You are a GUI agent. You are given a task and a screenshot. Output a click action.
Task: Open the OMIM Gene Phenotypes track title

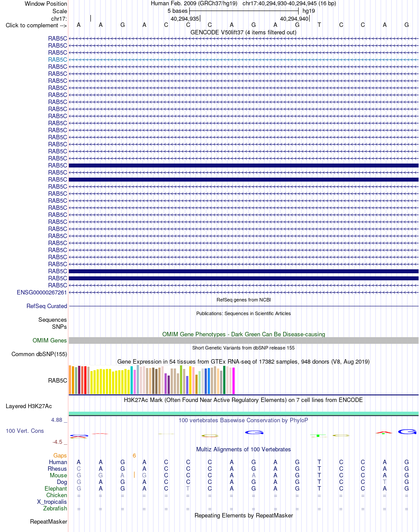(243, 334)
